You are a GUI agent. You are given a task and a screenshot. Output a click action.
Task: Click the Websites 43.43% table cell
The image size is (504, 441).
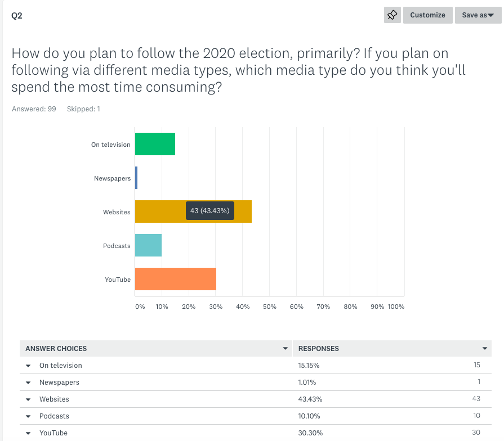pyautogui.click(x=310, y=399)
